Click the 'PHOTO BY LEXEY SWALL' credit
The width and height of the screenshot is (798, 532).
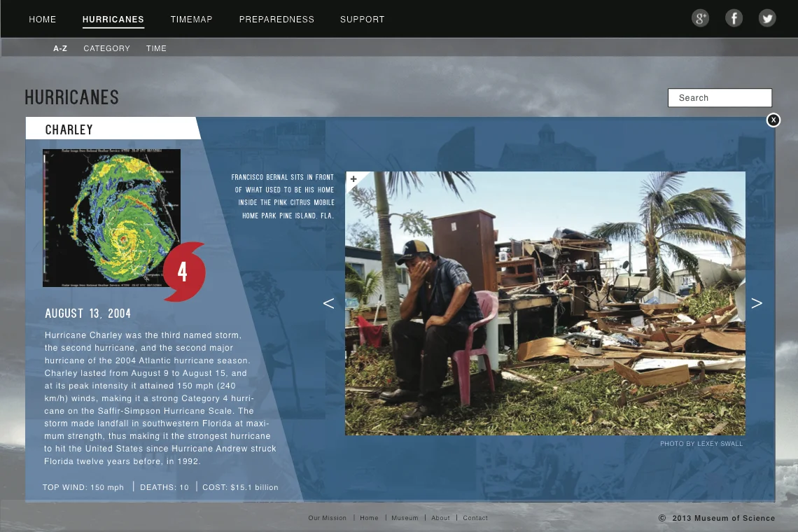[x=701, y=443]
